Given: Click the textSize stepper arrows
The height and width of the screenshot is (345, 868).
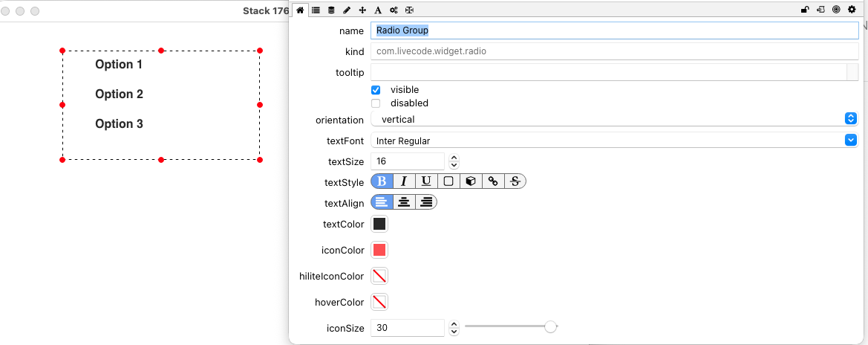Looking at the screenshot, I should [x=454, y=161].
